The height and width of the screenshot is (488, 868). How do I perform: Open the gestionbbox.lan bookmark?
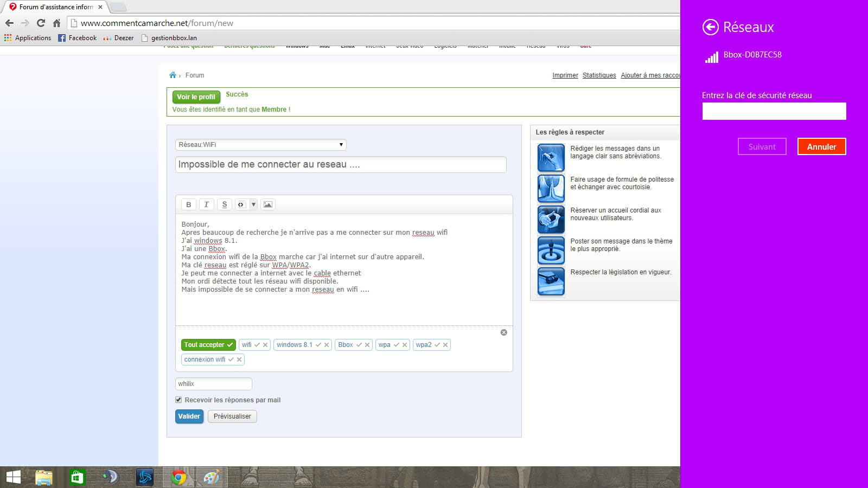(x=169, y=38)
